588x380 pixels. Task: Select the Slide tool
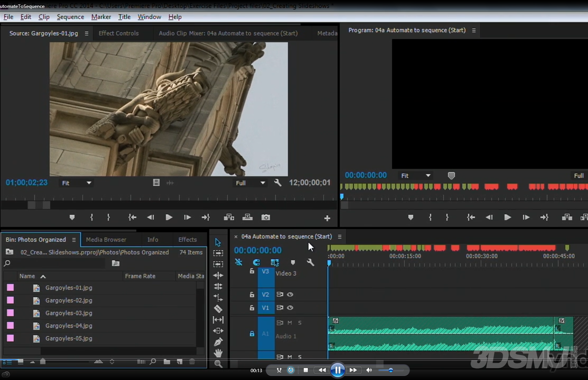pyautogui.click(x=218, y=331)
